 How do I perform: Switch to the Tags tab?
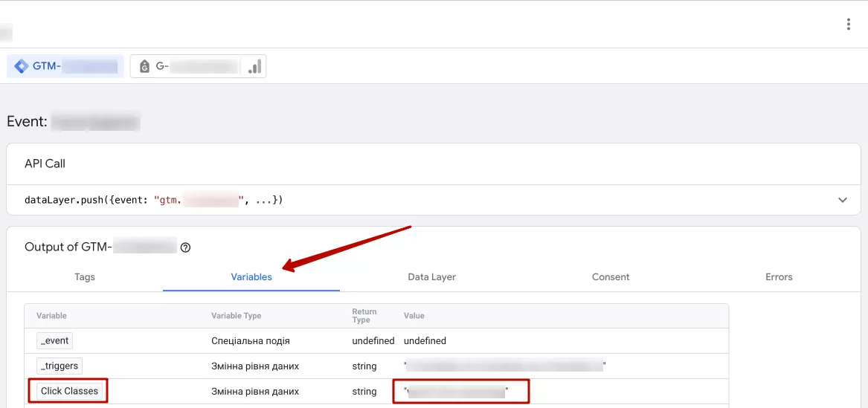[x=85, y=277]
